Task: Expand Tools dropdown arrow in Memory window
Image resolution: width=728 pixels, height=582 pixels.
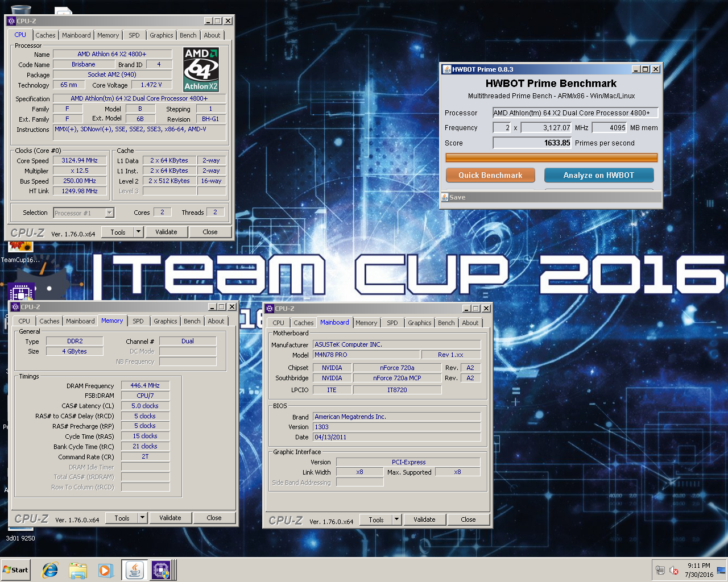Action: click(x=142, y=518)
